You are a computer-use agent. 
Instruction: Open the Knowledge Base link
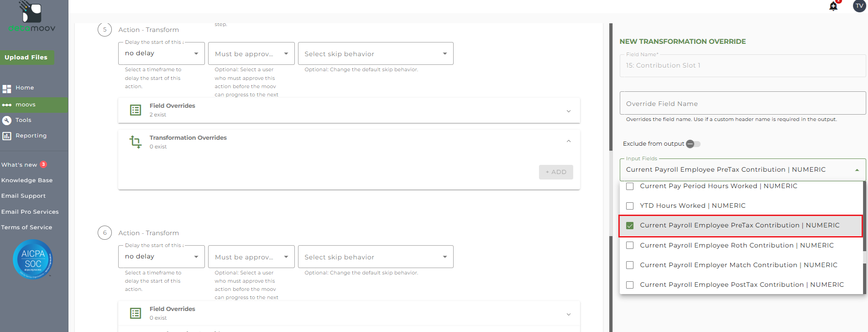(27, 180)
